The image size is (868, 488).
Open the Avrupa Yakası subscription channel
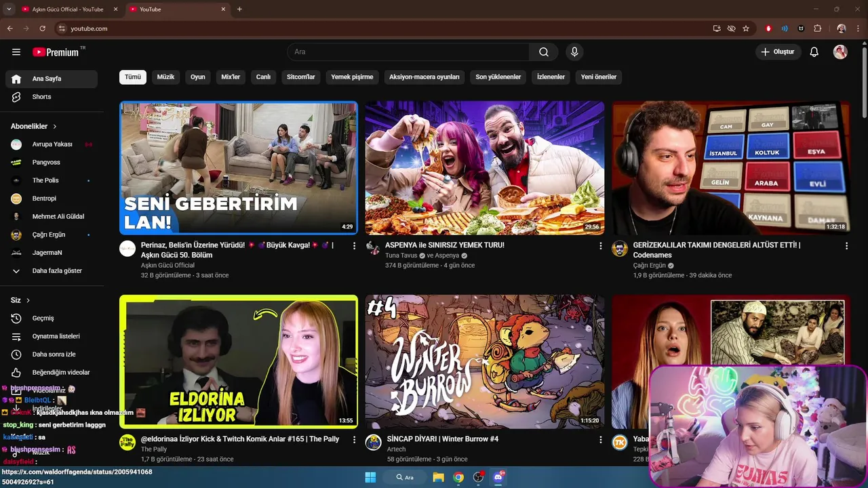click(52, 144)
